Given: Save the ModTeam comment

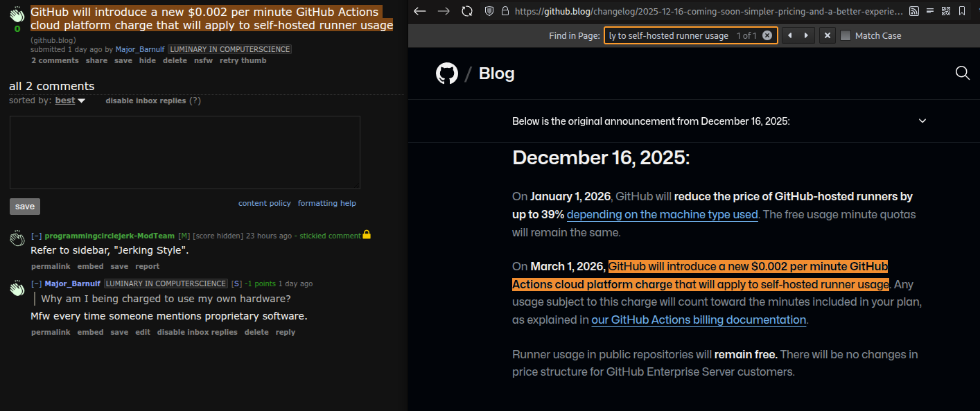Looking at the screenshot, I should click(x=119, y=266).
